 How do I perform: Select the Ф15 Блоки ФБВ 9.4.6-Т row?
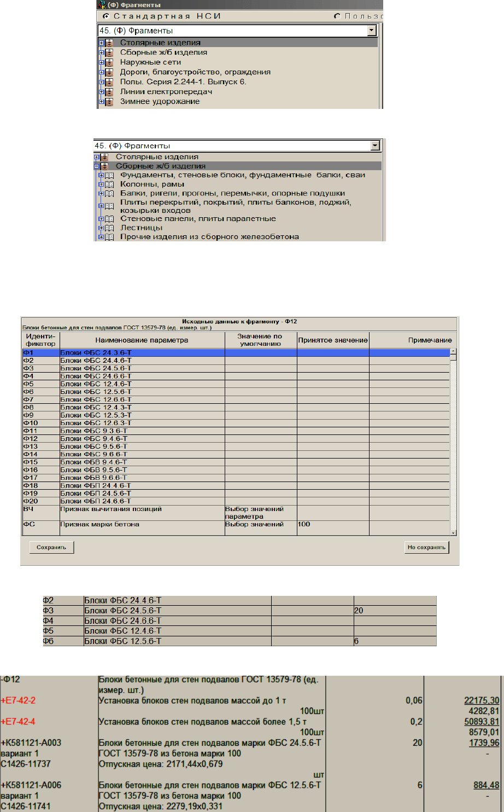[236, 462]
